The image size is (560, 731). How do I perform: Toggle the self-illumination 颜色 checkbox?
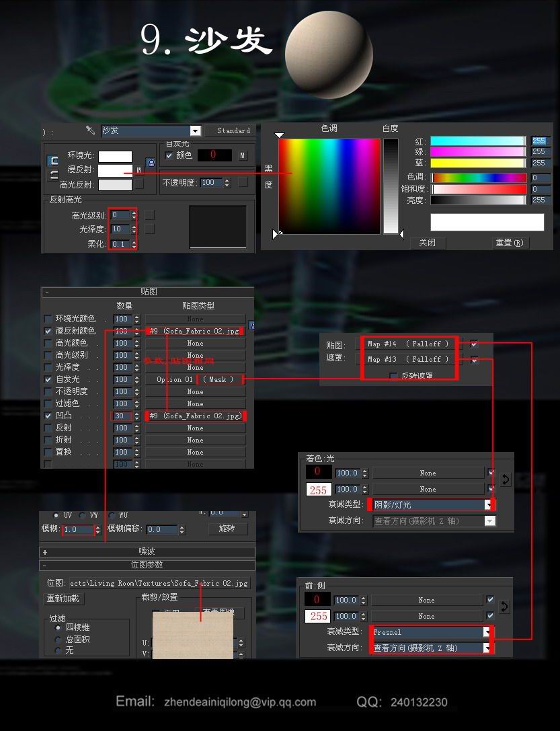[169, 155]
